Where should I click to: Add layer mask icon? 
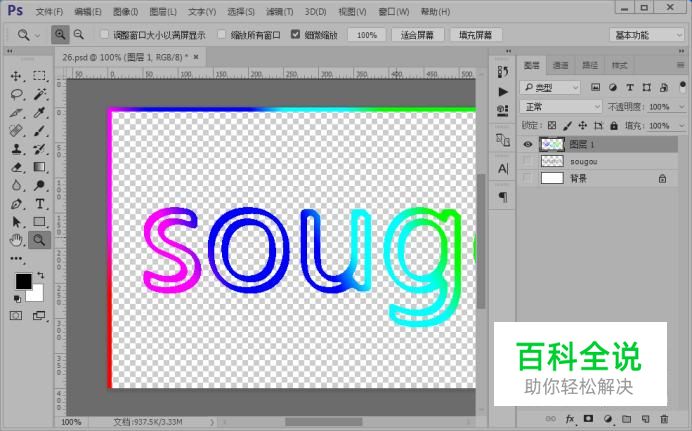(x=588, y=419)
